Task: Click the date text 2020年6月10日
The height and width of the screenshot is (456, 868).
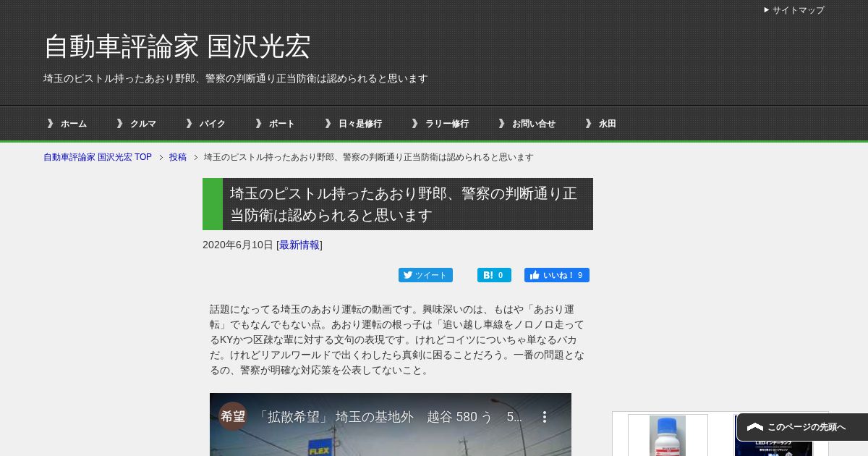Action: (x=238, y=245)
